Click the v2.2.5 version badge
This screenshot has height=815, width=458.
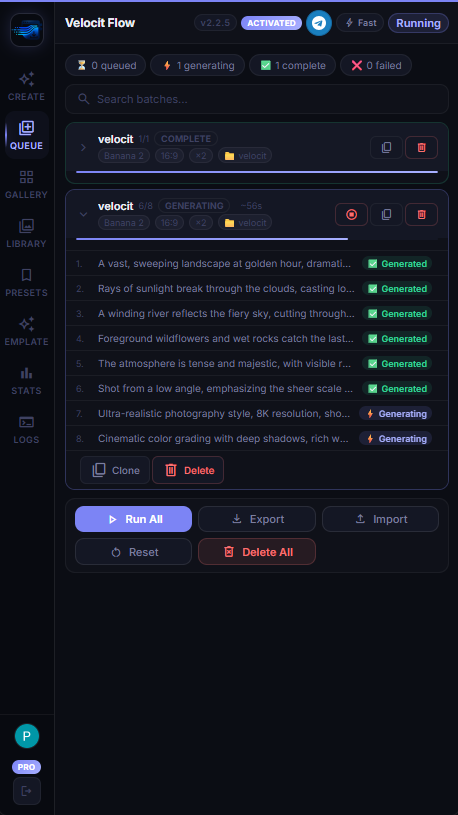pyautogui.click(x=215, y=23)
